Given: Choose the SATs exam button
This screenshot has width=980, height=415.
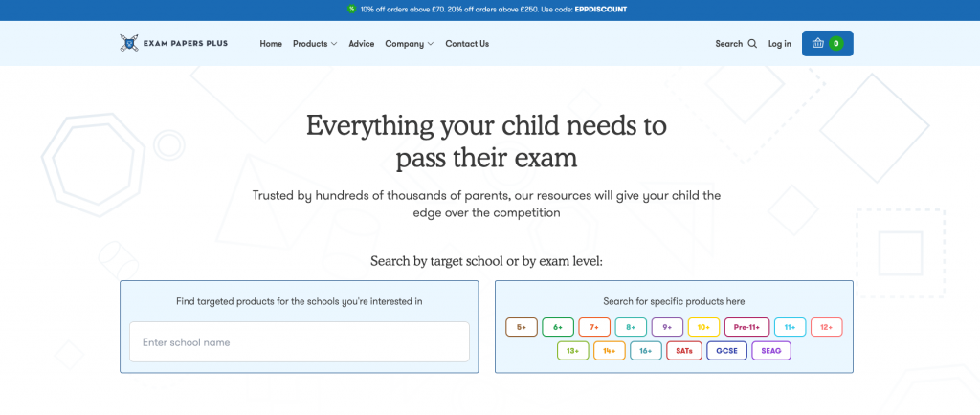Looking at the screenshot, I should tap(684, 351).
